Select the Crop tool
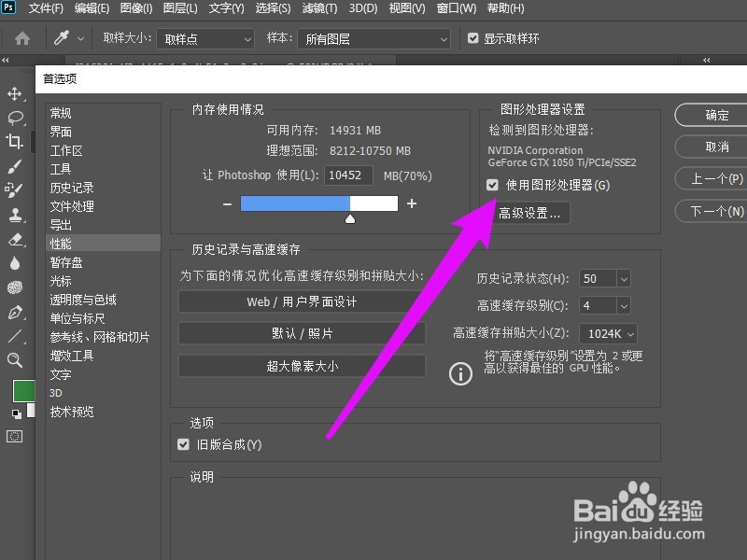 pos(14,142)
